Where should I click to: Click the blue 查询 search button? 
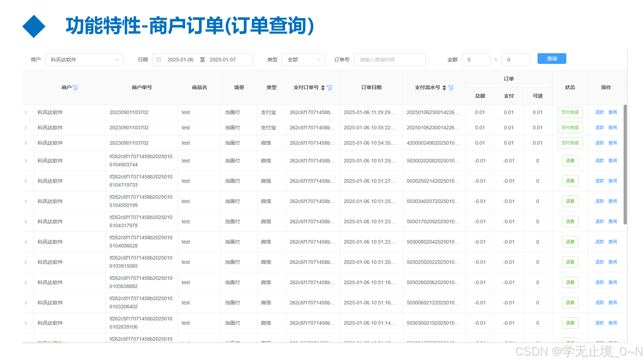coord(551,58)
